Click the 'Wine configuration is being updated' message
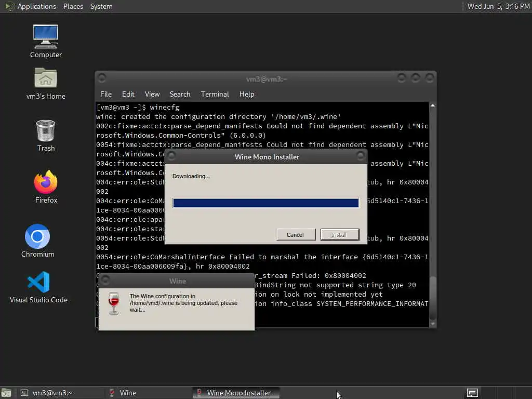532x399 pixels. click(183, 303)
